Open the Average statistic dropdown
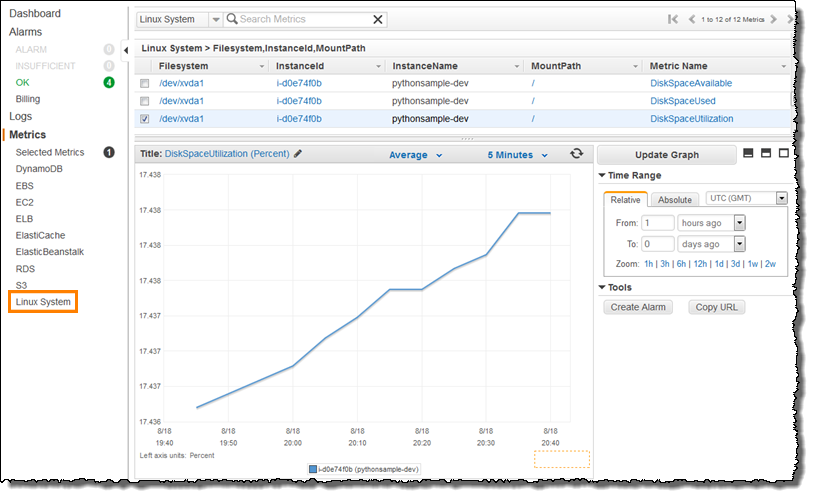815x498 pixels. [x=415, y=155]
